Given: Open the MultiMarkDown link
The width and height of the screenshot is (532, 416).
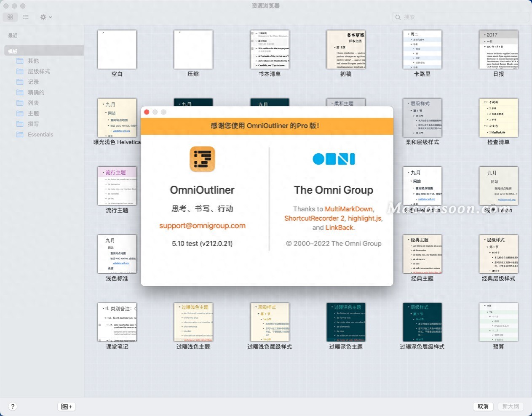Looking at the screenshot, I should (349, 209).
